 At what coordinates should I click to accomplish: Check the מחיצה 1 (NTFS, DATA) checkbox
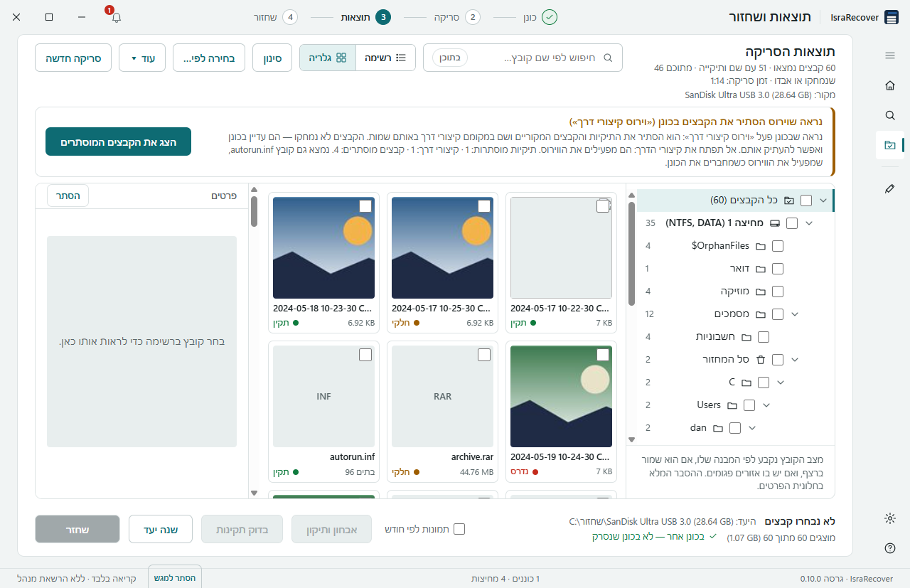(792, 223)
